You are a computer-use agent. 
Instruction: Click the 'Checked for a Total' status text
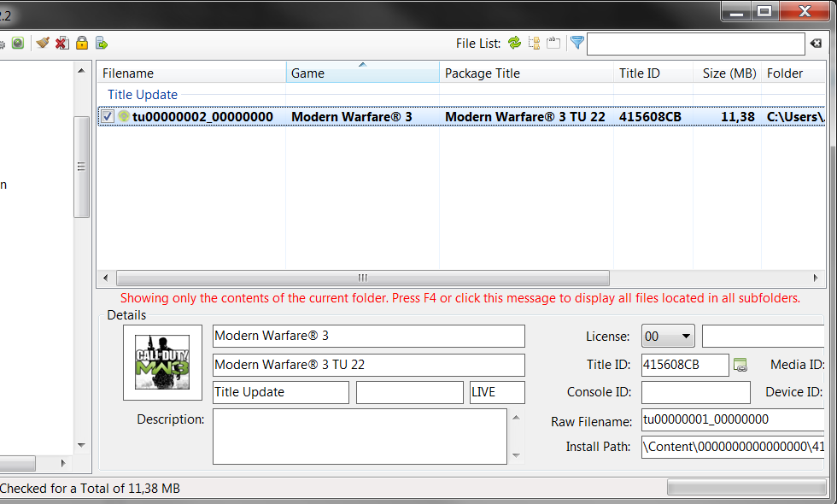pos(91,488)
